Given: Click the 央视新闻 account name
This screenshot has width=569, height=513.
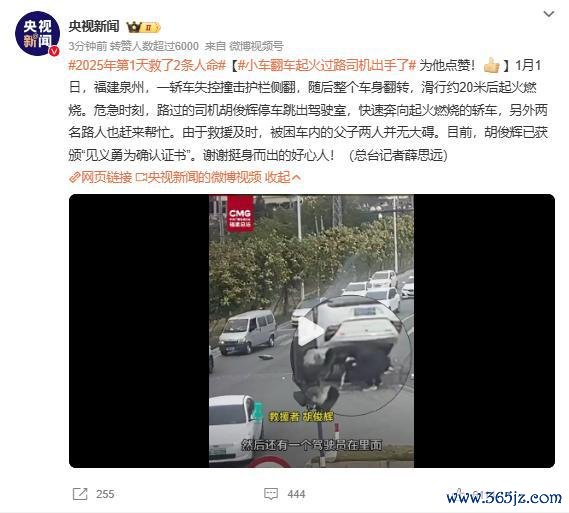Looking at the screenshot, I should pos(94,26).
